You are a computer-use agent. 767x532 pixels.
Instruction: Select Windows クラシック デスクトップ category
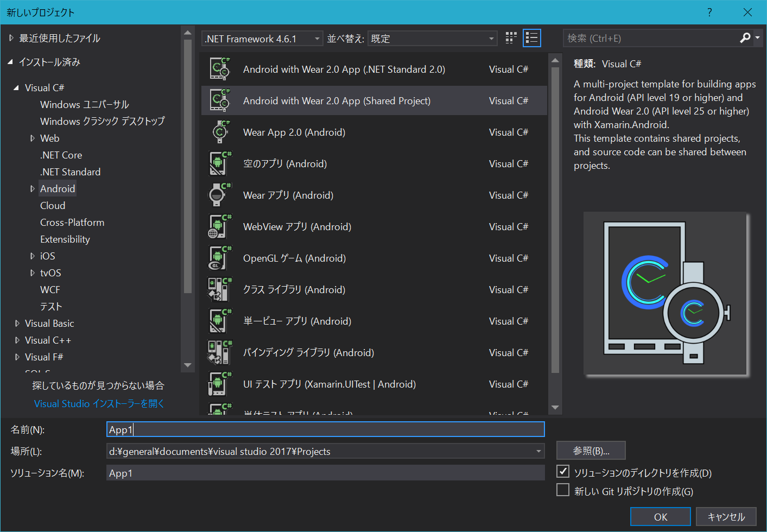point(102,121)
